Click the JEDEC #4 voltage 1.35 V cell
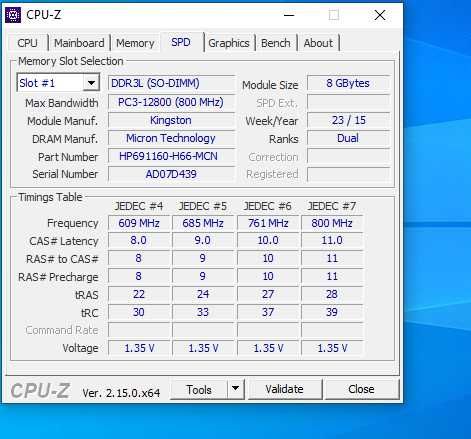The image size is (471, 439). [x=139, y=348]
